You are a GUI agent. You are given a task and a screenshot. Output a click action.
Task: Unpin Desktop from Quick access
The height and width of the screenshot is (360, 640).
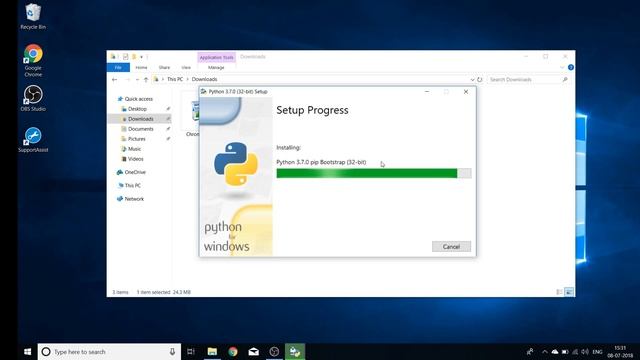[x=168, y=109]
